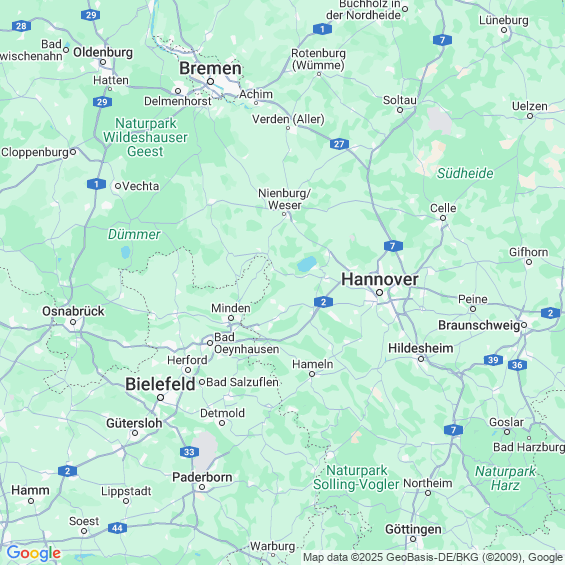The image size is (565, 565).
Task: Open the Naturpark Harz label
Action: click(505, 478)
